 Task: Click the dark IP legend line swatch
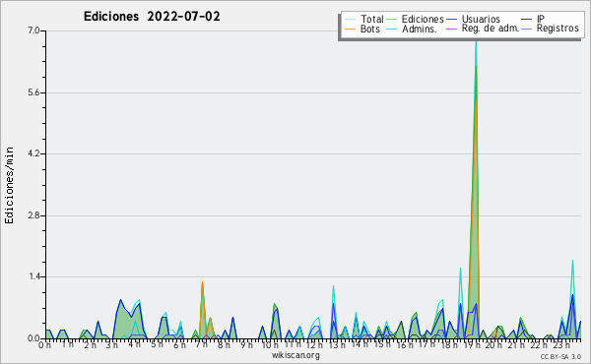pyautogui.click(x=527, y=19)
